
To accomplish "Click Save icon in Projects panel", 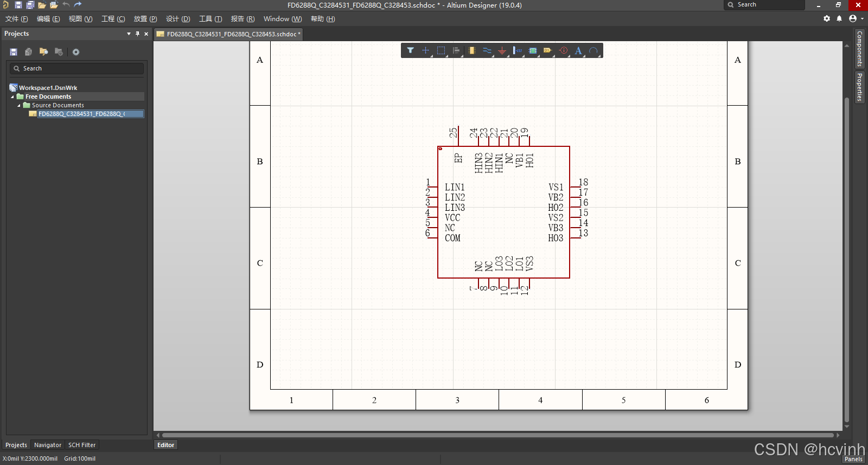I will 14,52.
